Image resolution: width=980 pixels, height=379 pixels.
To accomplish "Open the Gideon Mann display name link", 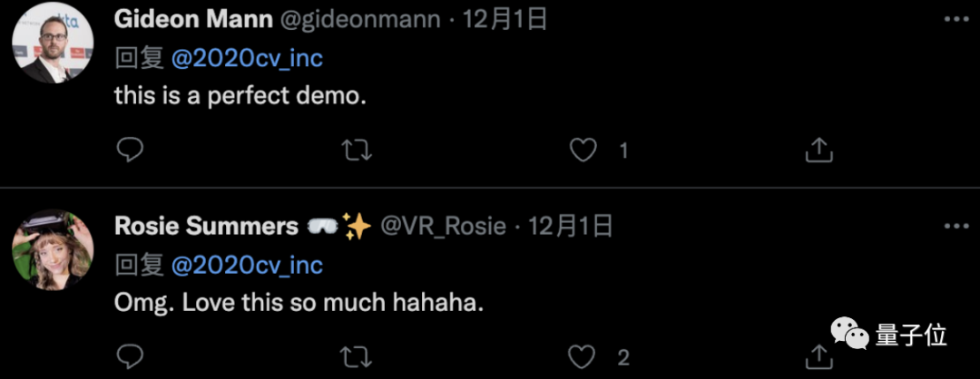I will click(193, 20).
